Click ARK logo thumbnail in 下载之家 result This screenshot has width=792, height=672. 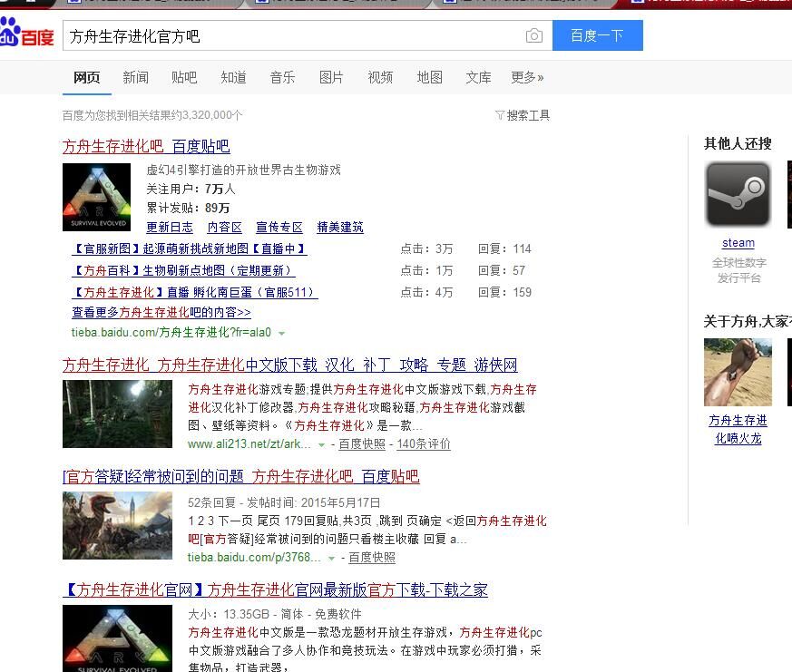[117, 638]
